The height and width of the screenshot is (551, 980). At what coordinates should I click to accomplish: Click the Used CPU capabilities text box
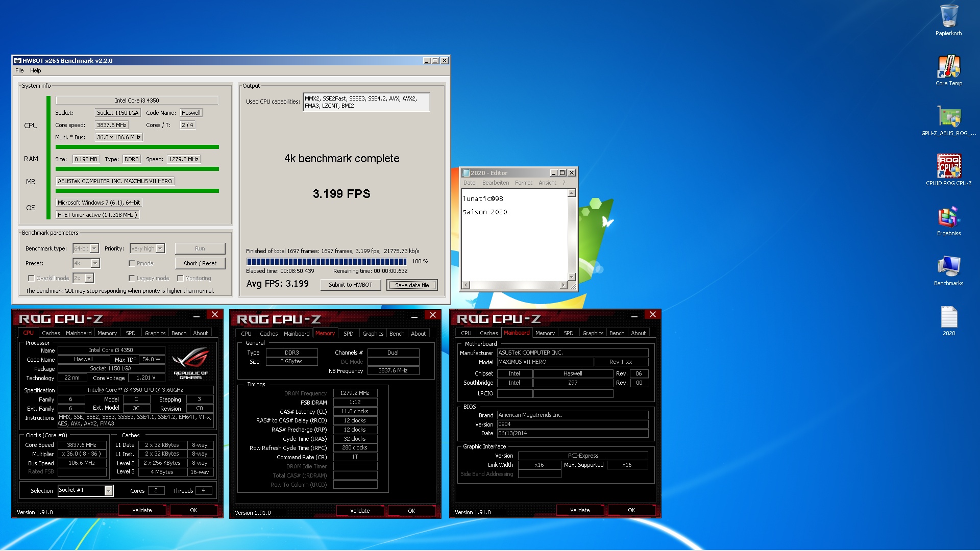(x=366, y=102)
